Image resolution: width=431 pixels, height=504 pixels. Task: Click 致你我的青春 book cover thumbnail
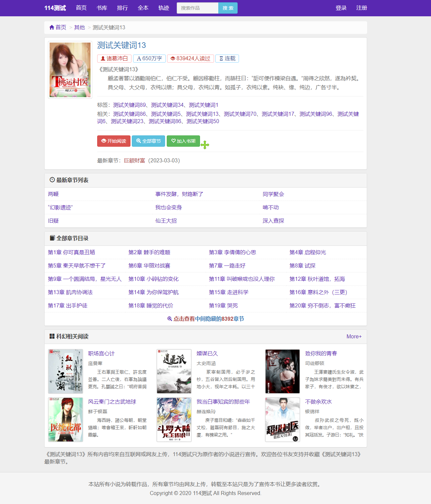283,371
